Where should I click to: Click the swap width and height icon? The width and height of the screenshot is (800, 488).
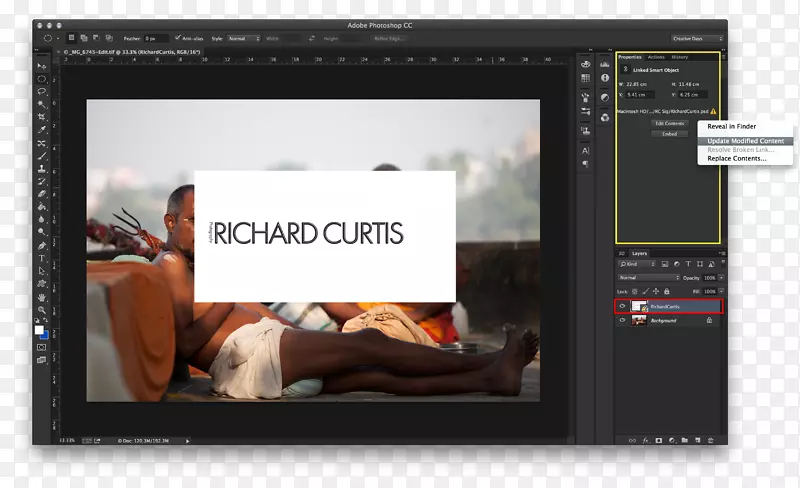pyautogui.click(x=311, y=38)
